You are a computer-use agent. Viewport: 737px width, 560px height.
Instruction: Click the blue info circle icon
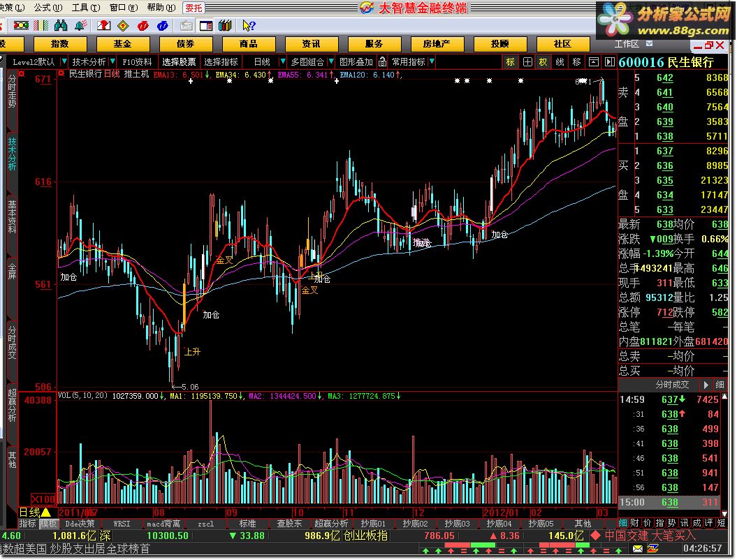click(x=163, y=25)
